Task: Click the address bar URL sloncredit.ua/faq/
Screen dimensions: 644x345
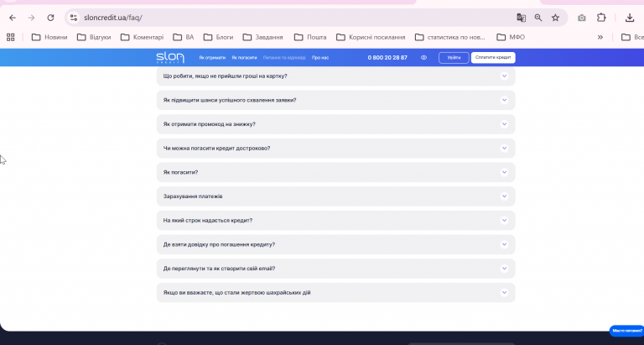Action: [113, 18]
